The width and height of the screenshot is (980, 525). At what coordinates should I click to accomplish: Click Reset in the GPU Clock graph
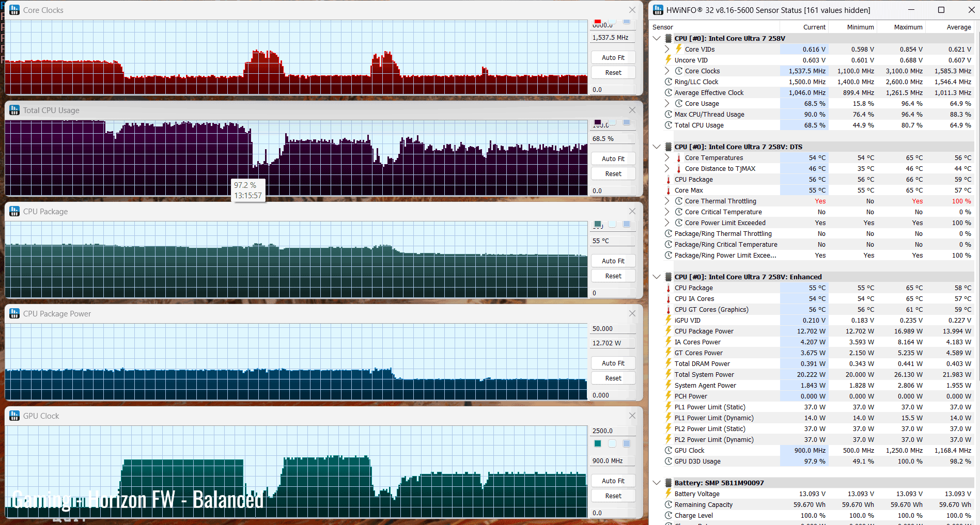pos(613,496)
